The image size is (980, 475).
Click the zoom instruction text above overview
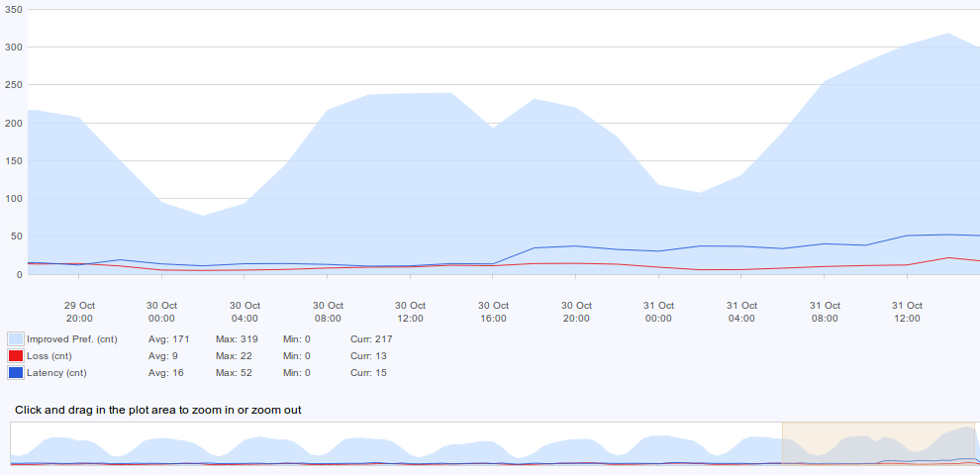[158, 410]
